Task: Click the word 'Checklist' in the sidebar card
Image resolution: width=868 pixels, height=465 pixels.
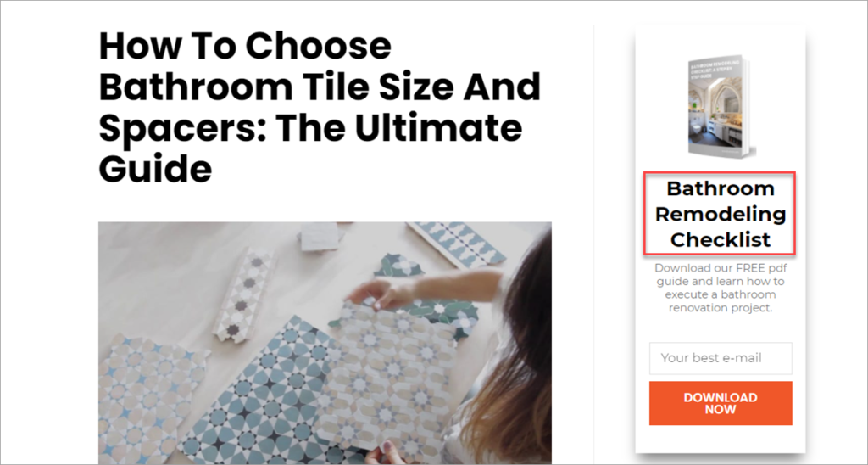Action: tap(721, 240)
